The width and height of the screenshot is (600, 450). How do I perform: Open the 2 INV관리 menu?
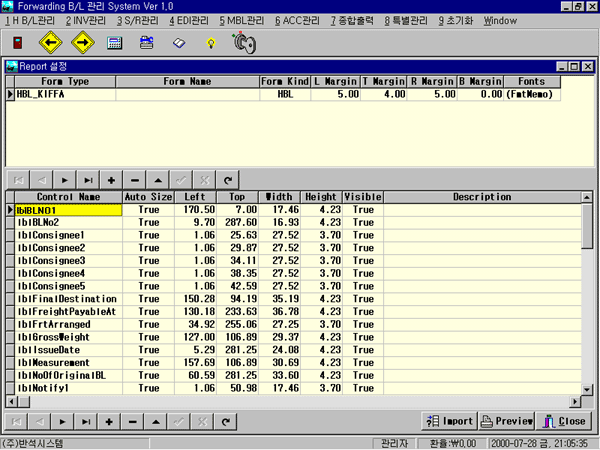86,21
